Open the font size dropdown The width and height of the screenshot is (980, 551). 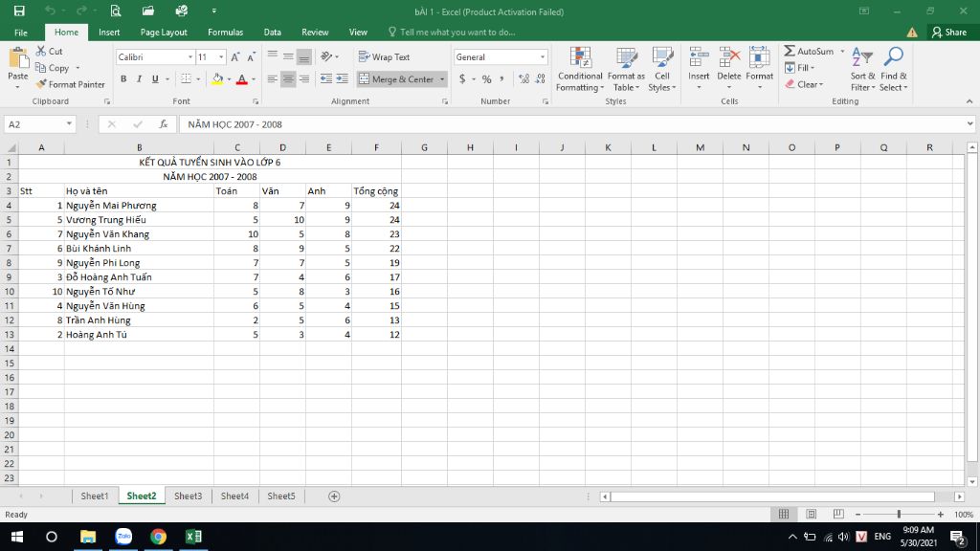[x=221, y=56]
